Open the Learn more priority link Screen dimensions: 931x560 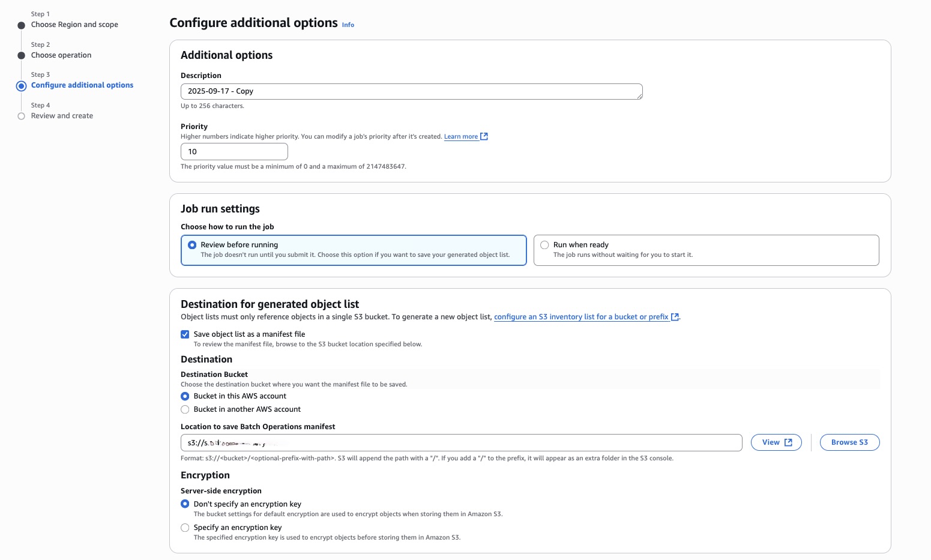(460, 137)
